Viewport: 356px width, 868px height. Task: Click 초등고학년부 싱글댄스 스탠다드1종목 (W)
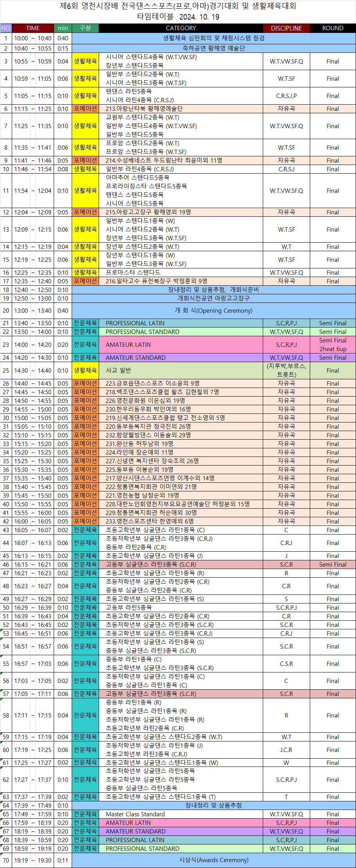(x=181, y=763)
